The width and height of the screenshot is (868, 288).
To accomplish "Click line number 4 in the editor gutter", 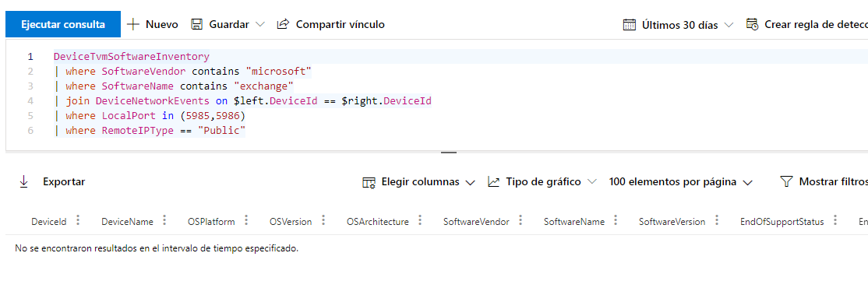I will click(x=30, y=101).
